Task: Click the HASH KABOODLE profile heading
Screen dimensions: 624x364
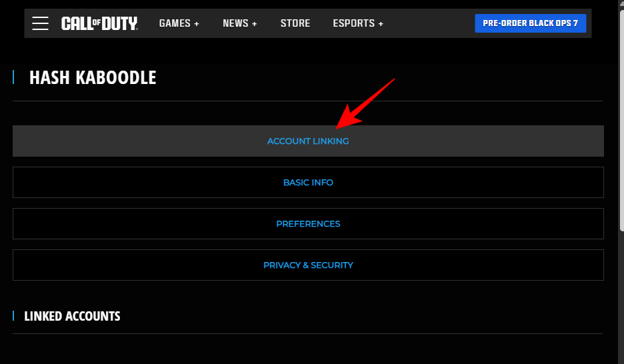Action: click(x=93, y=78)
